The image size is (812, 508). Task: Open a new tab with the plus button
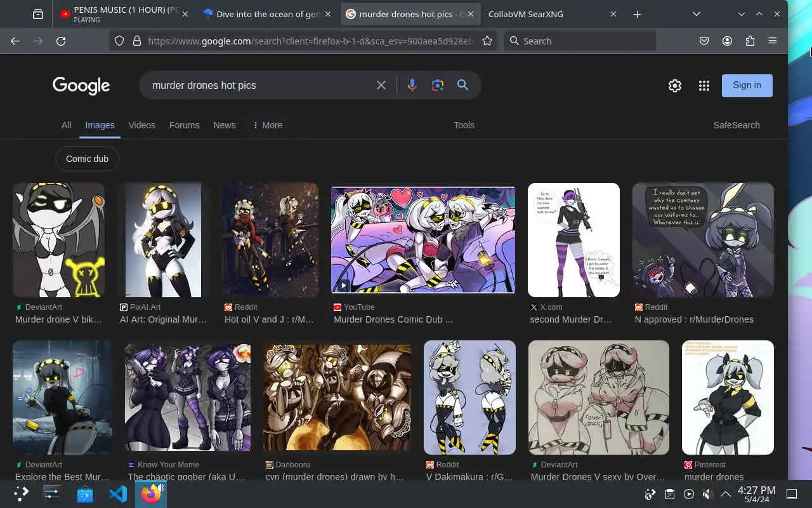coord(637,14)
